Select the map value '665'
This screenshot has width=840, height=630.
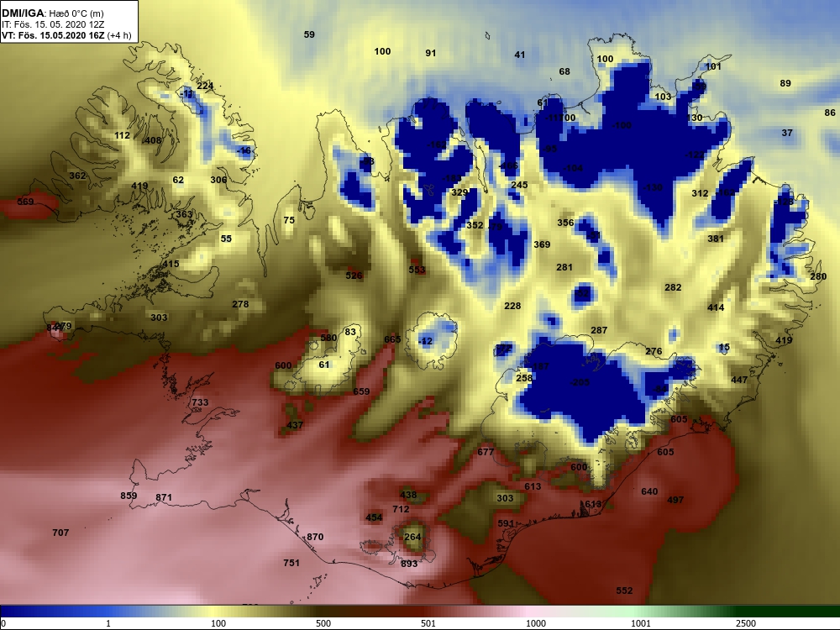click(392, 339)
